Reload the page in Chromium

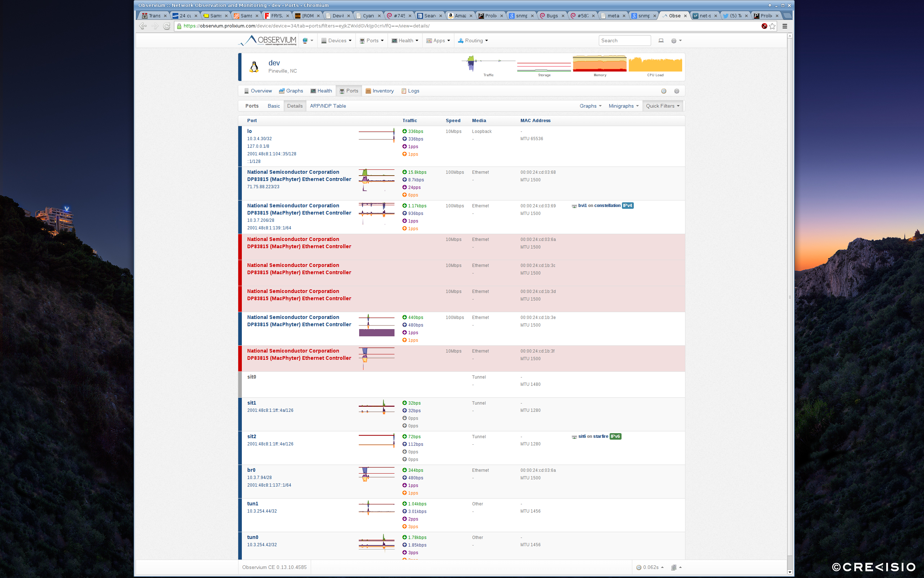tap(167, 26)
